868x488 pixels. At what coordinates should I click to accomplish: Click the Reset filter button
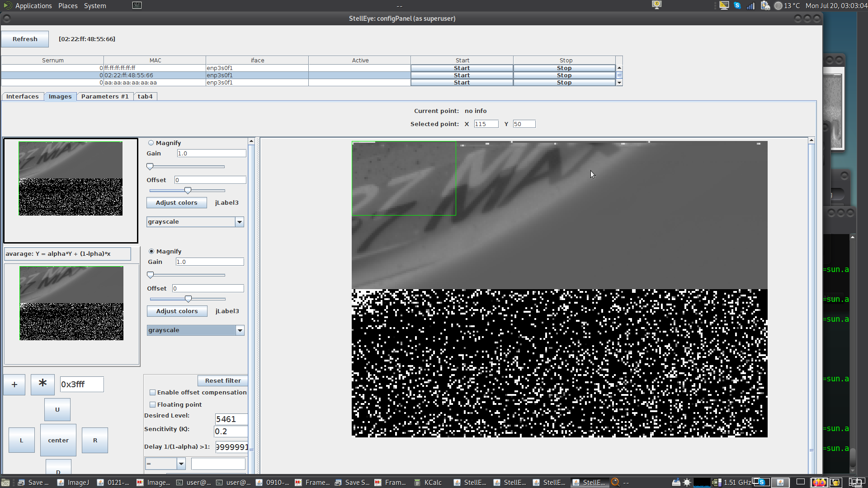222,380
